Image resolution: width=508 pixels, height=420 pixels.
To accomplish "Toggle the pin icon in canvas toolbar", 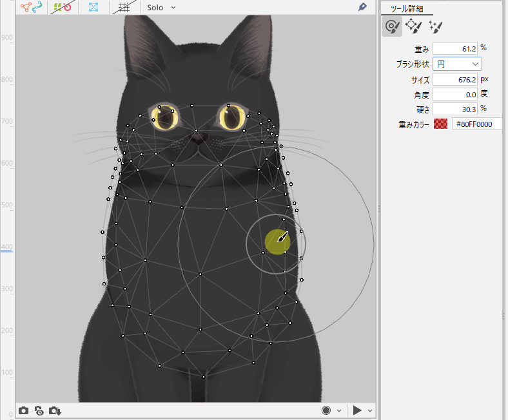I will [363, 7].
